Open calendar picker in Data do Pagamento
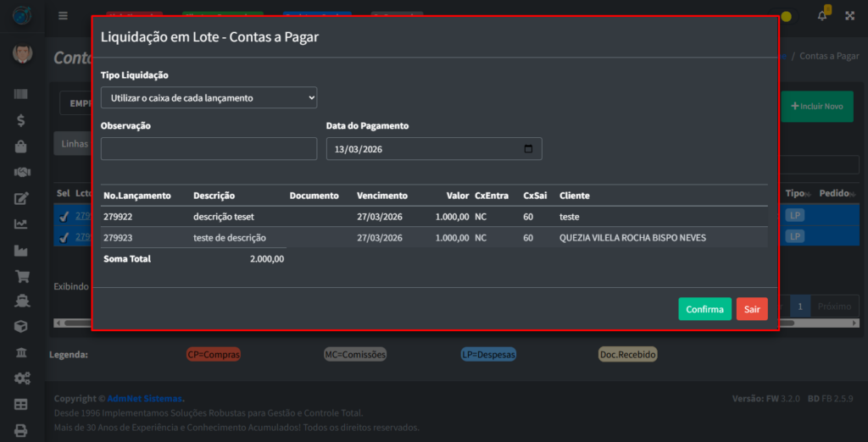 [x=528, y=149]
